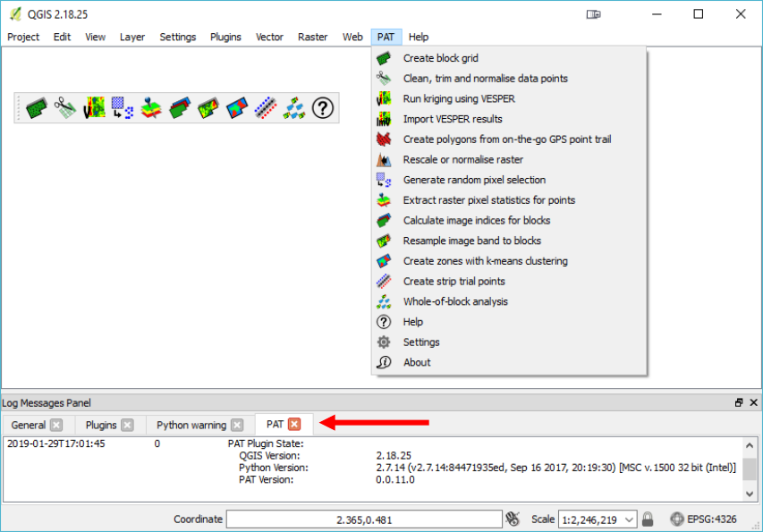Click the EPSG:4326 CRS status button
The width and height of the screenshot is (763, 532).
[703, 519]
